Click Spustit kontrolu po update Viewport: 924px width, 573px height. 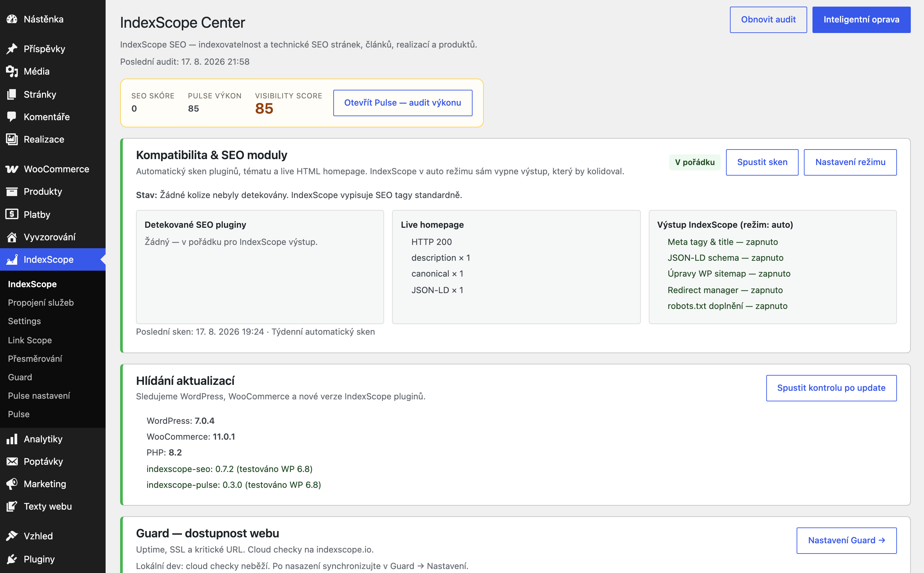831,388
